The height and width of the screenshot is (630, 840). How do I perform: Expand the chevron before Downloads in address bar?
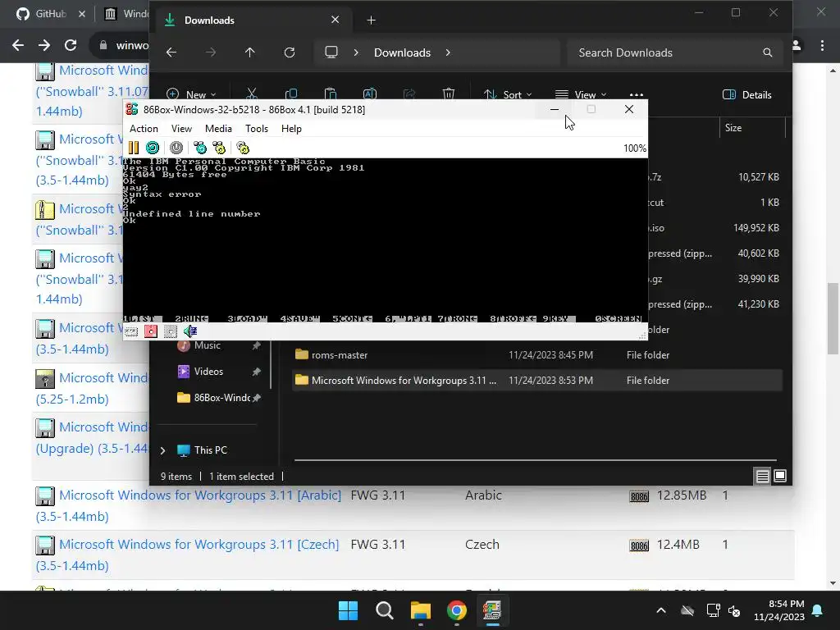[356, 52]
